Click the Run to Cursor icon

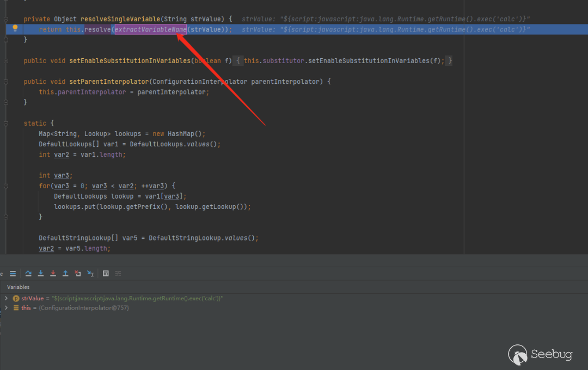pyautogui.click(x=90, y=274)
